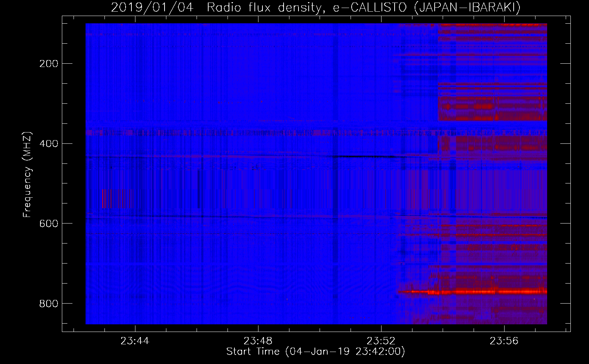The width and height of the screenshot is (589, 364).
Task: Click the 400 frequency tick label
Action: (x=48, y=143)
